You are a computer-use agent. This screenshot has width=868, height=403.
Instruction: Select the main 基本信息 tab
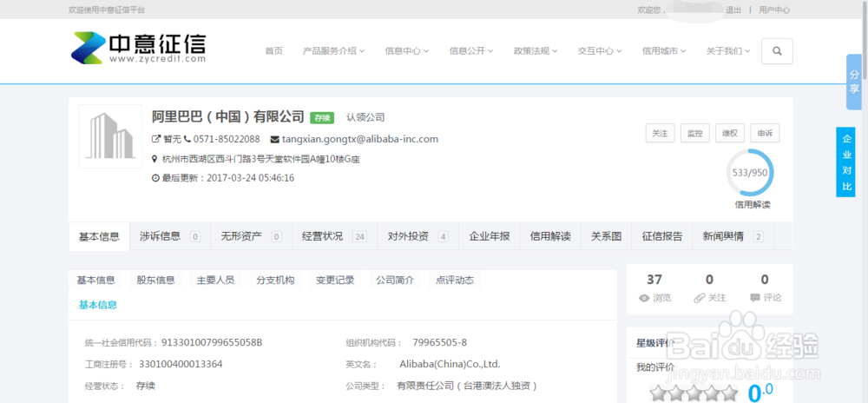[x=99, y=237]
